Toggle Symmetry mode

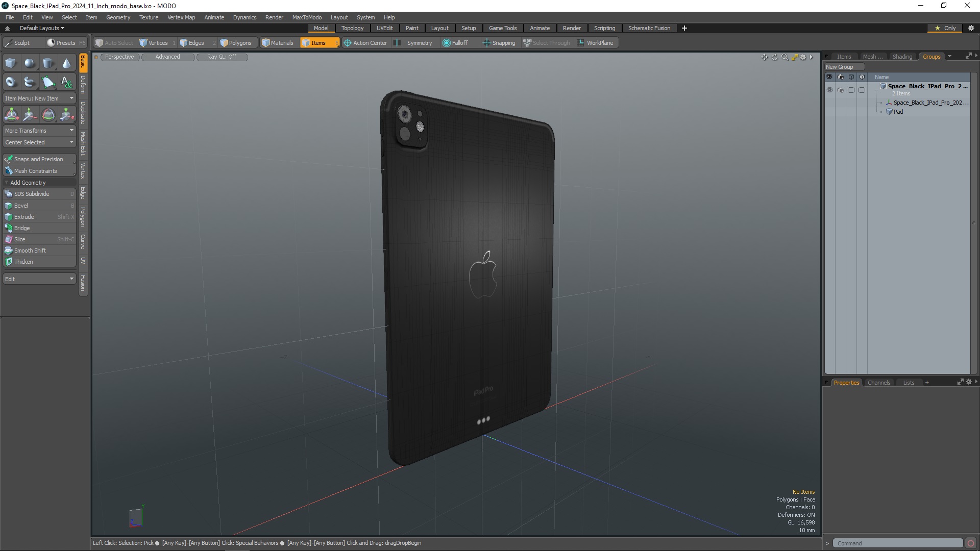(x=413, y=43)
